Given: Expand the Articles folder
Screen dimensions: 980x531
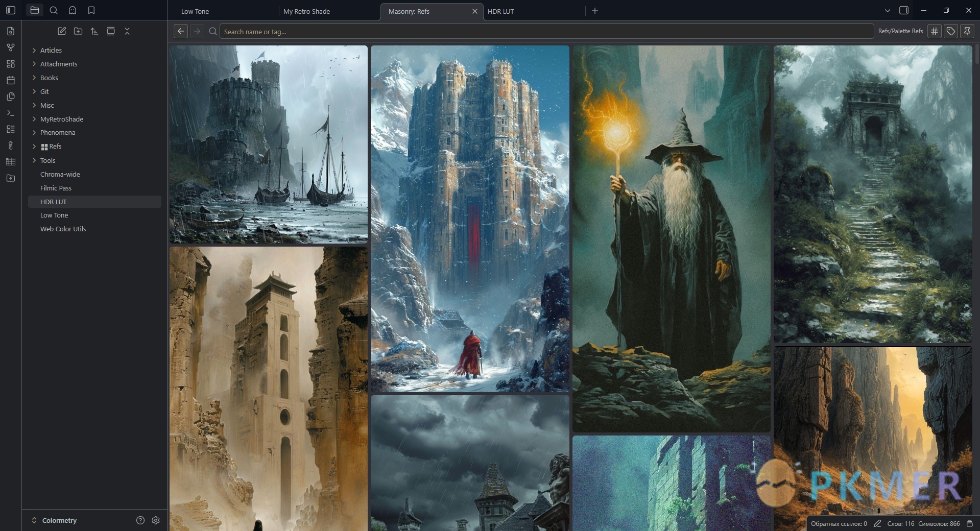Looking at the screenshot, I should pyautogui.click(x=34, y=50).
